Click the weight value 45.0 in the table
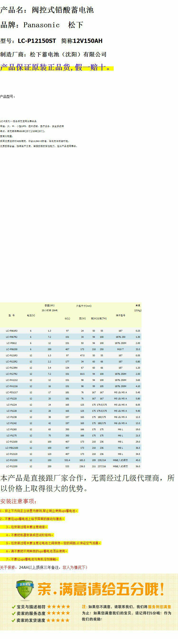The image size is (178, 644). [x=138, y=460]
